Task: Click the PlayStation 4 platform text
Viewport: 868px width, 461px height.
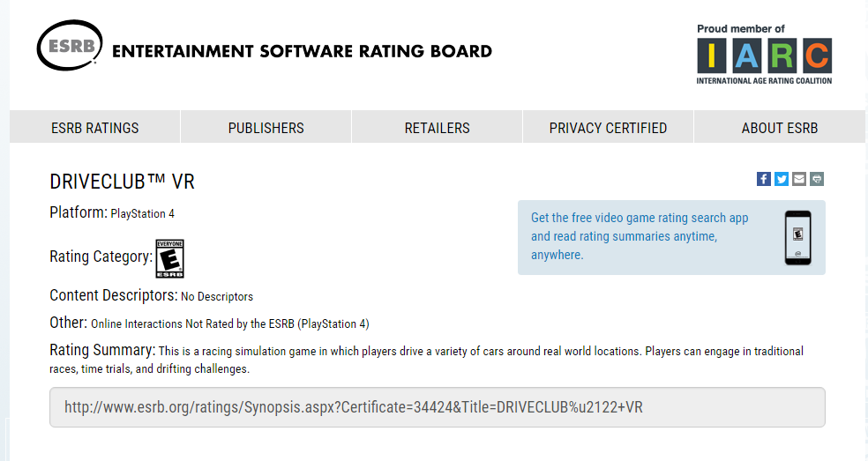Action: (x=143, y=213)
